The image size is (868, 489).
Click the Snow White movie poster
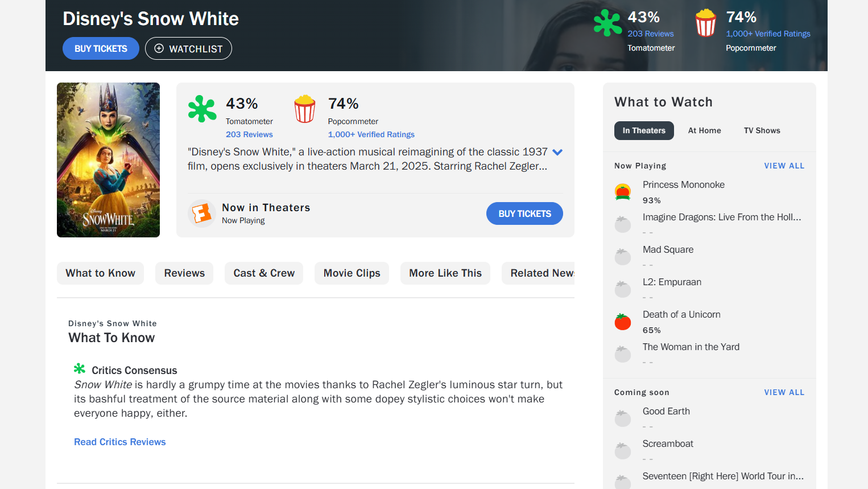(x=108, y=160)
